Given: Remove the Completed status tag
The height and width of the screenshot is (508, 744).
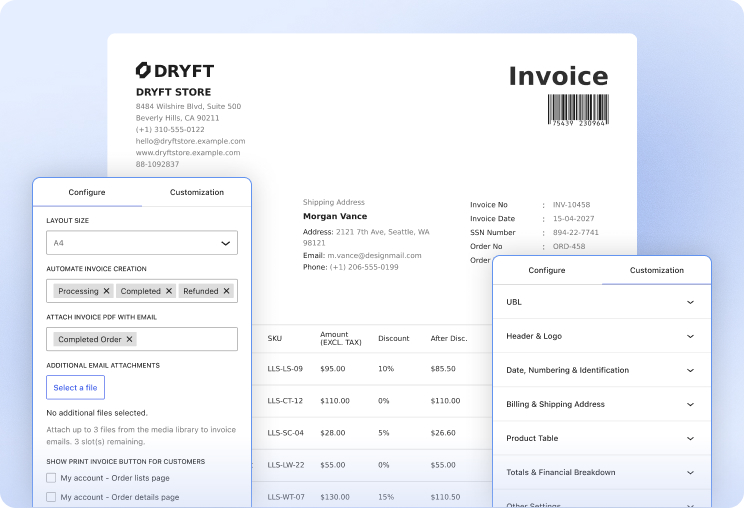Looking at the screenshot, I should 169,291.
